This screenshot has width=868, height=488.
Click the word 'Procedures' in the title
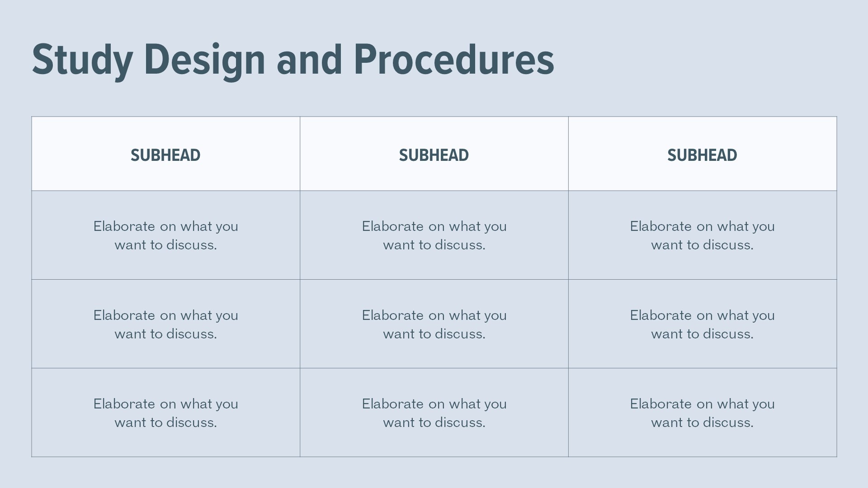[453, 60]
